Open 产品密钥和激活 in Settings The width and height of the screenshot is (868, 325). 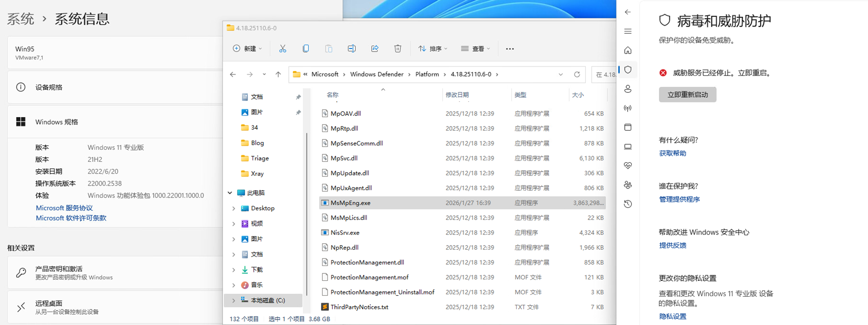click(x=115, y=272)
